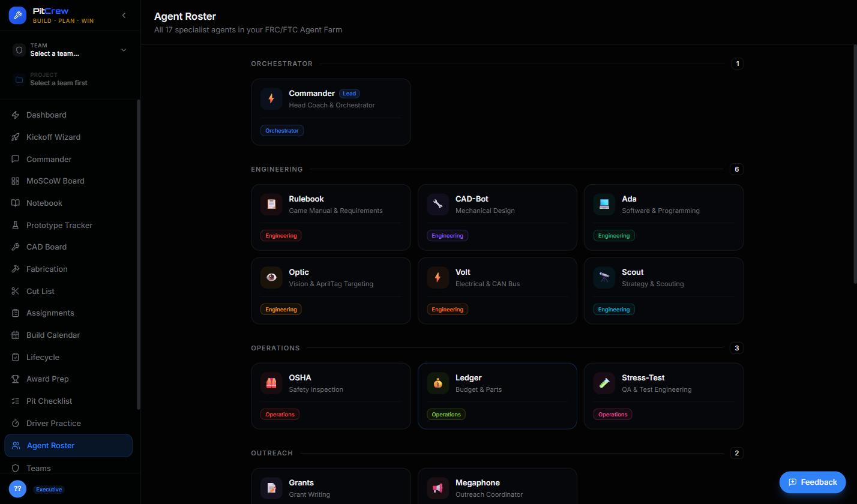Go to Kickoff Wizard
The image size is (857, 504).
(68, 137)
